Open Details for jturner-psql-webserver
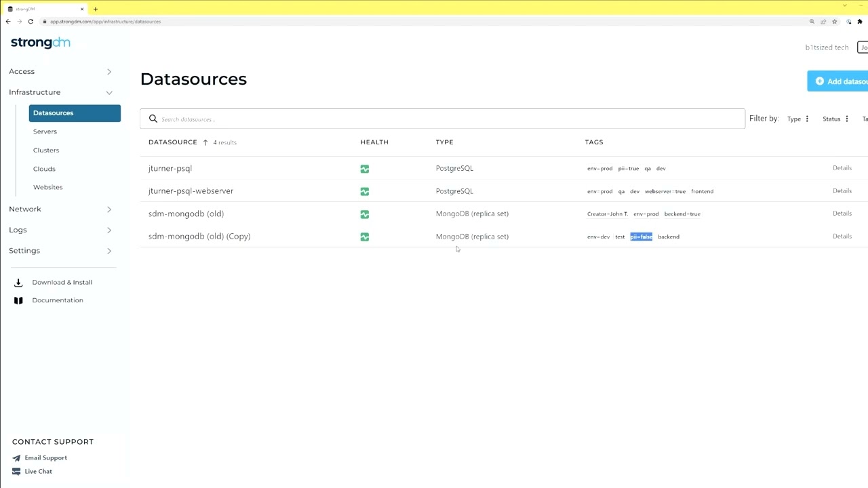Screen dimensions: 868x488 pyautogui.click(x=842, y=191)
